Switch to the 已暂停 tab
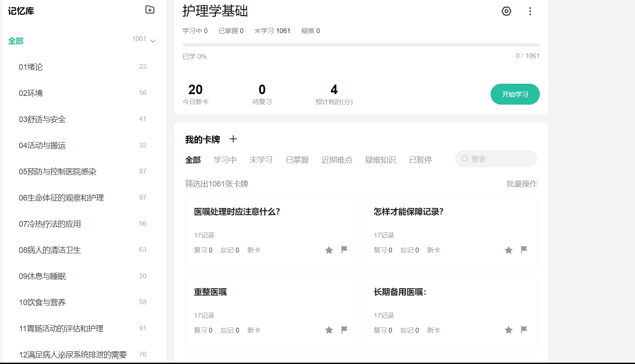The width and height of the screenshot is (635, 364). click(x=420, y=160)
